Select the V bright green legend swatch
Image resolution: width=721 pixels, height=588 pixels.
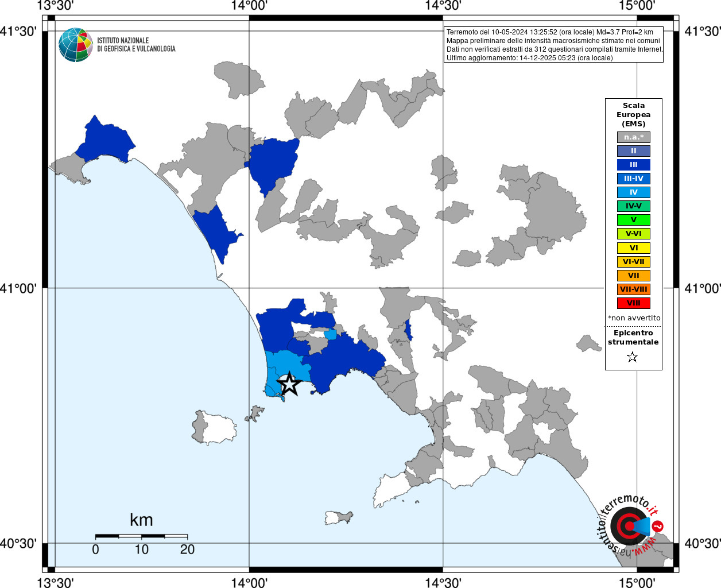pos(634,220)
